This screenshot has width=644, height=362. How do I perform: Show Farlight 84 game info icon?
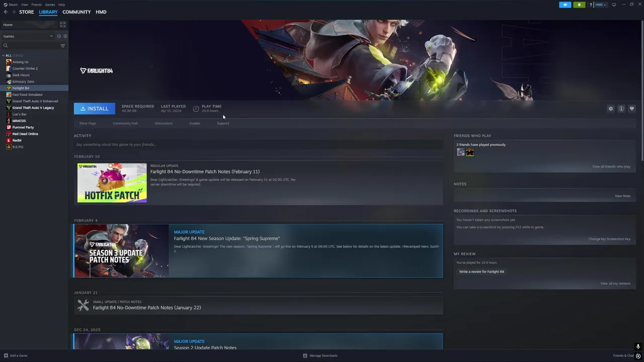621,109
